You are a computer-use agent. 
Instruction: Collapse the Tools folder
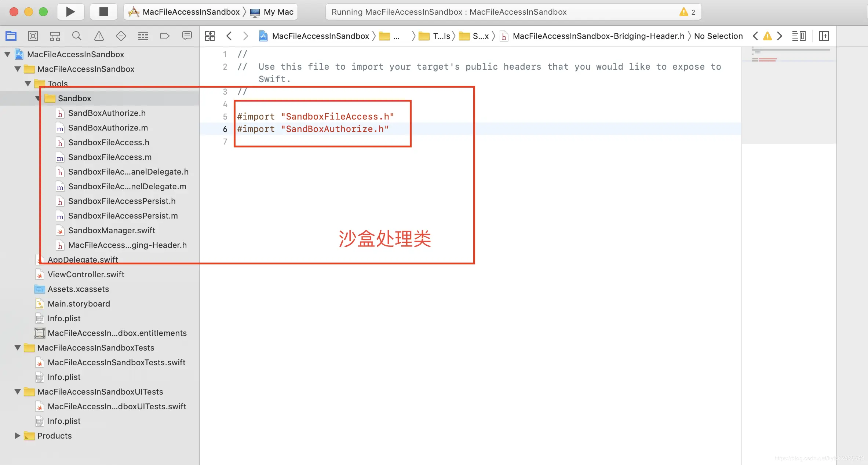(x=28, y=84)
